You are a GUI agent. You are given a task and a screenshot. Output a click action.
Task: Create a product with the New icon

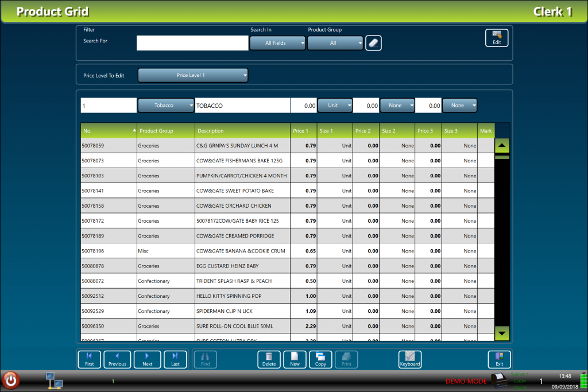(295, 359)
